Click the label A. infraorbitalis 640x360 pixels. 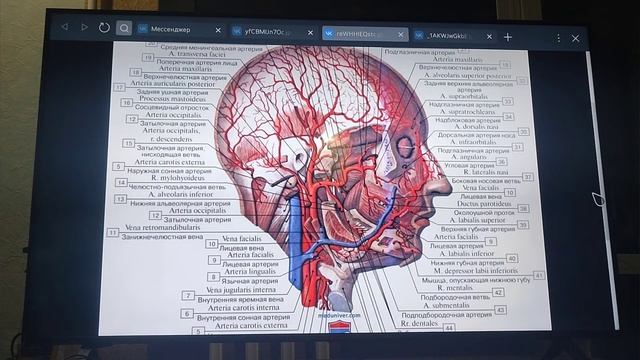click(473, 142)
